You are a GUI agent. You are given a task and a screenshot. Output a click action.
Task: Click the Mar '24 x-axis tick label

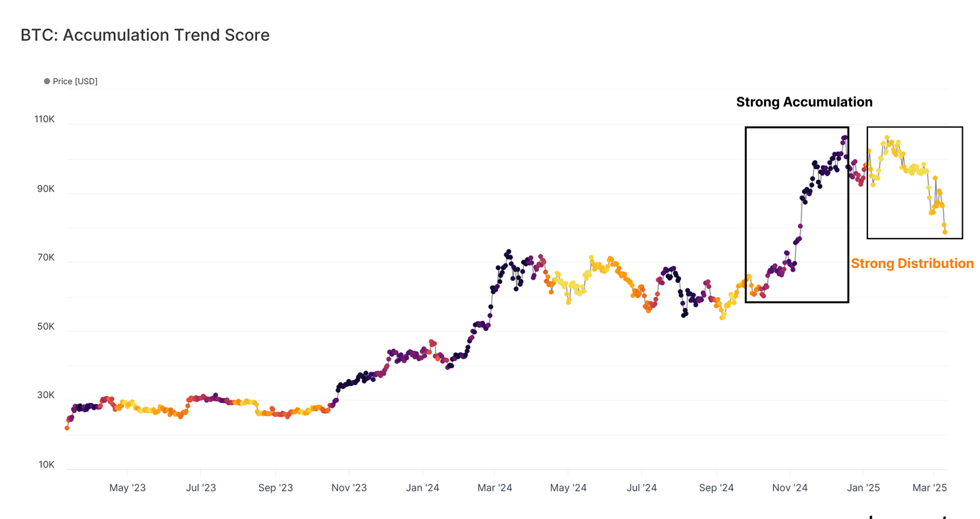[x=494, y=488]
